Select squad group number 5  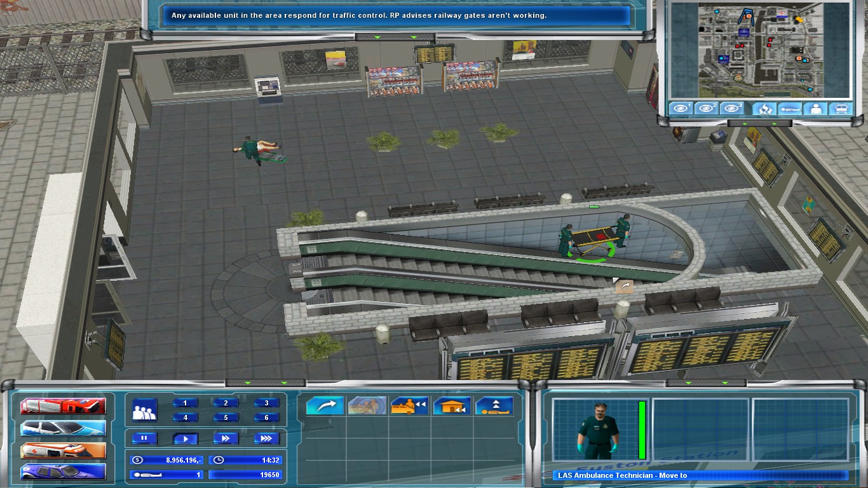226,417
